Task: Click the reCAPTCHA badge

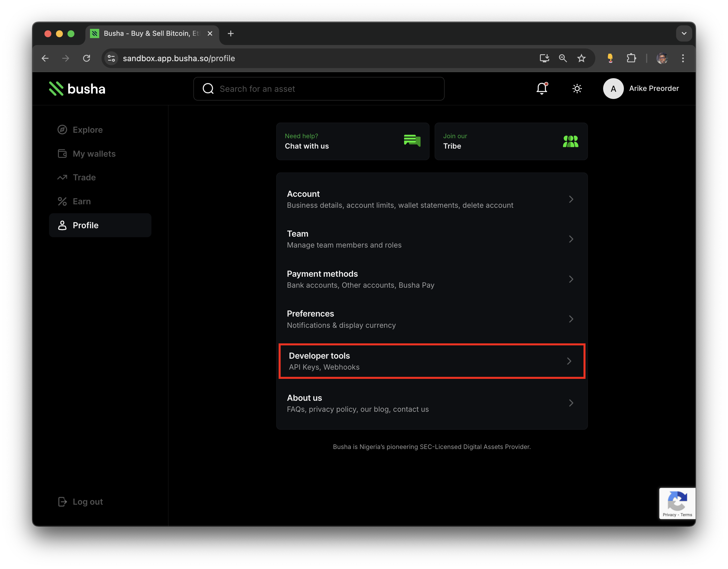Action: (x=677, y=503)
